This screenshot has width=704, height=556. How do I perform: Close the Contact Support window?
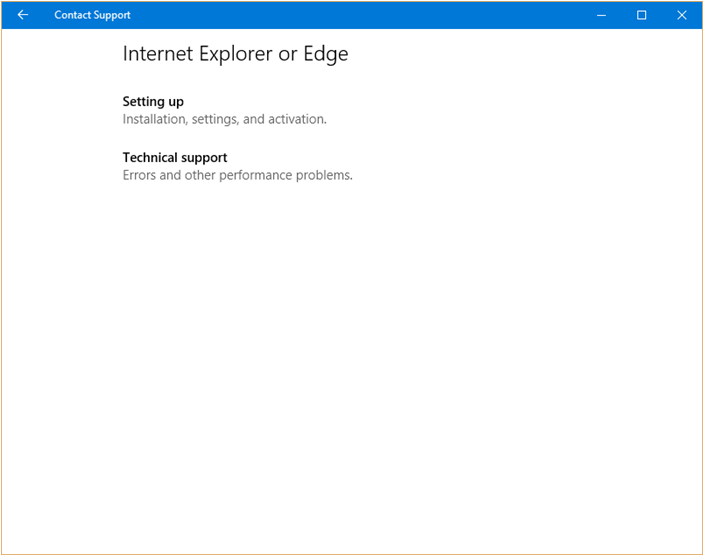coord(682,15)
